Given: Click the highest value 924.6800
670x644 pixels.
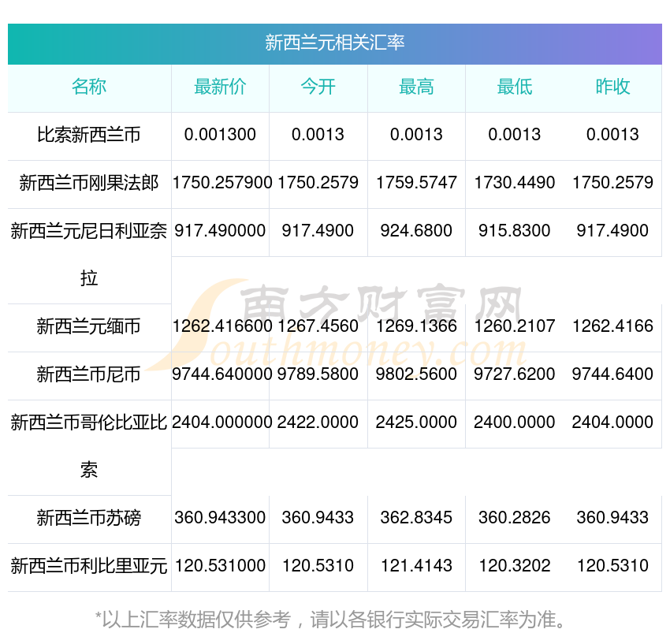Looking at the screenshot, I should [x=417, y=231].
